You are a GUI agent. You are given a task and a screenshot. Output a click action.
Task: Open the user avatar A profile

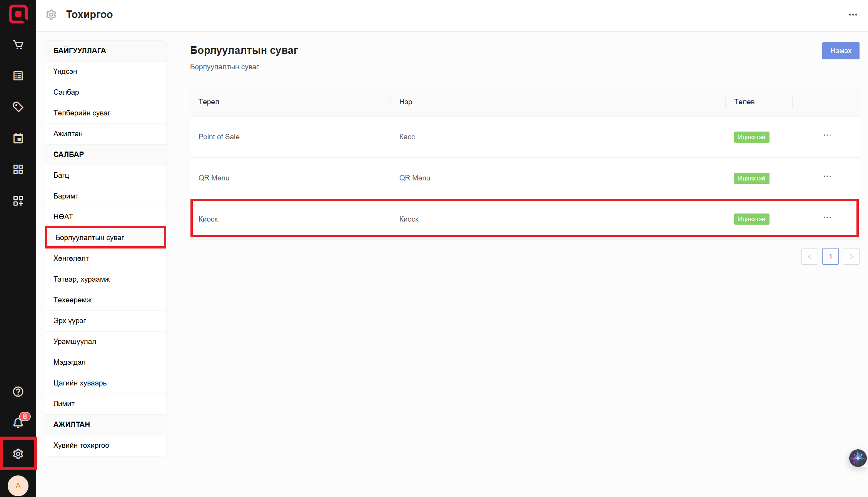pyautogui.click(x=18, y=485)
